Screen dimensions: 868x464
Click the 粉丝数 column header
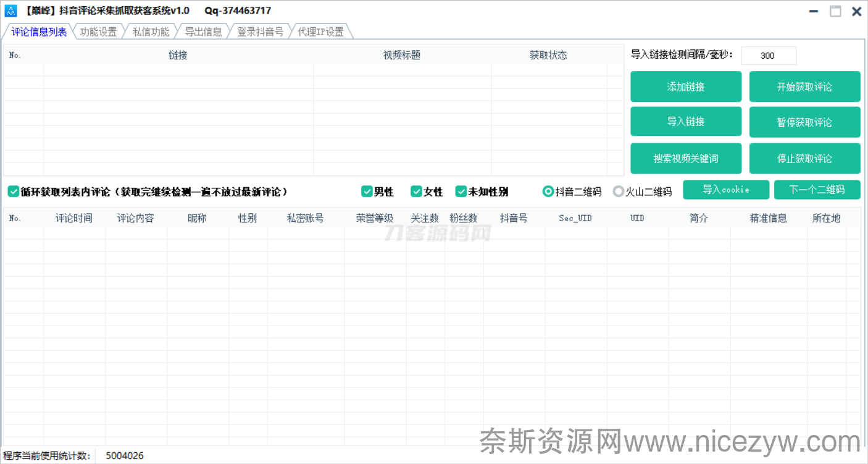(x=464, y=218)
